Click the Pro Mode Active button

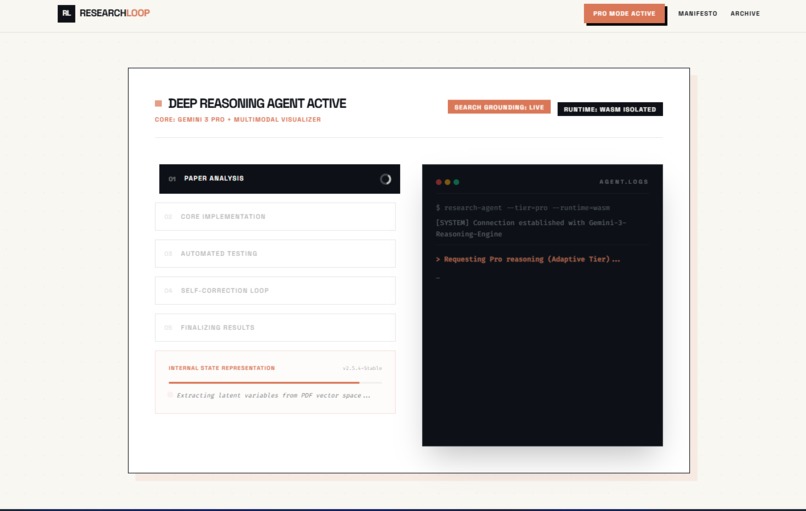(624, 14)
